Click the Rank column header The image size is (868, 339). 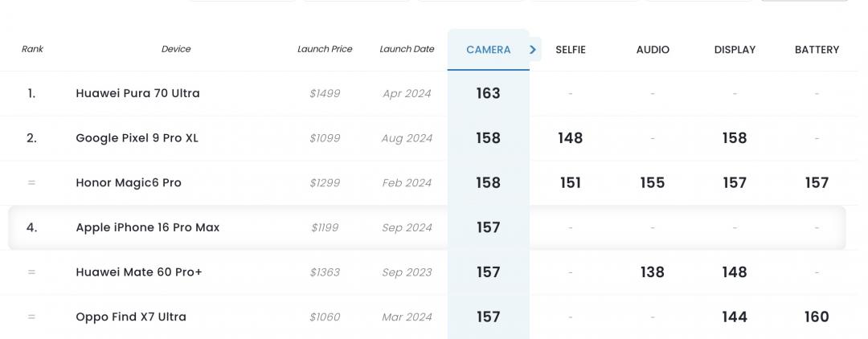[x=32, y=49]
